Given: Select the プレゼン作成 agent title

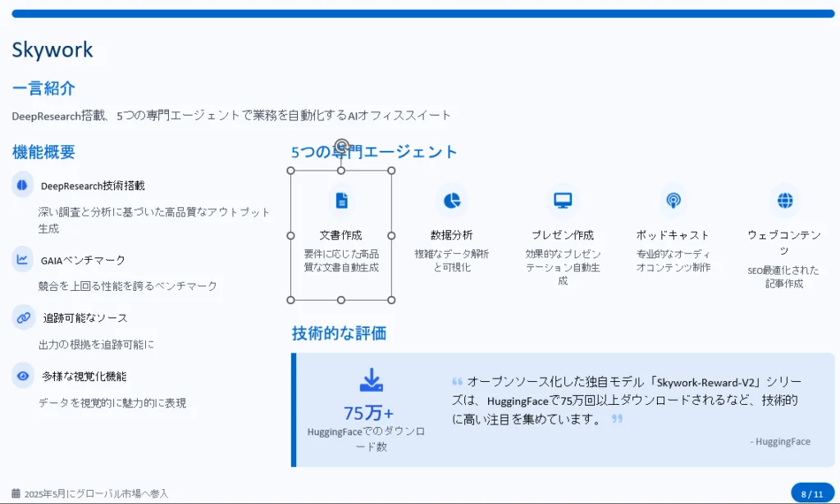Looking at the screenshot, I should click(x=563, y=235).
